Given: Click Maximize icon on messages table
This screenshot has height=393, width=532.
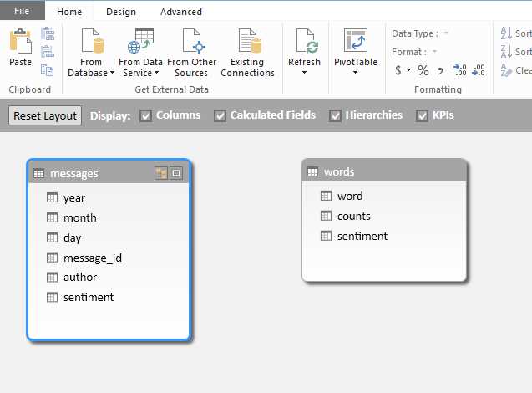Looking at the screenshot, I should pyautogui.click(x=176, y=173).
